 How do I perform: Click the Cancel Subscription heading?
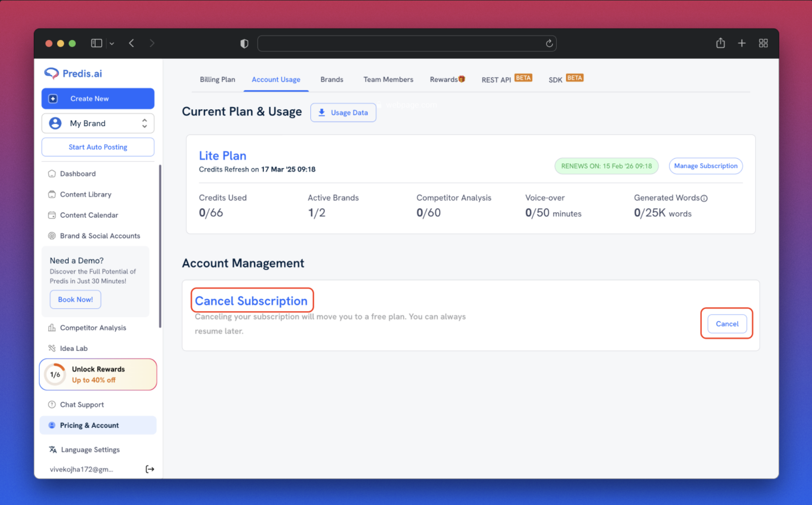pyautogui.click(x=251, y=301)
